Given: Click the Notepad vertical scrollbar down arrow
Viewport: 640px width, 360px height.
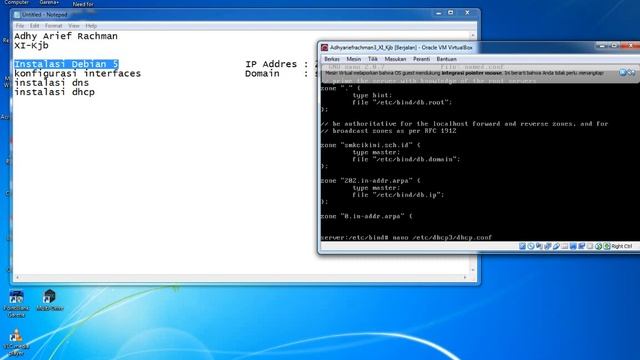Looking at the screenshot, I should coord(473,270).
